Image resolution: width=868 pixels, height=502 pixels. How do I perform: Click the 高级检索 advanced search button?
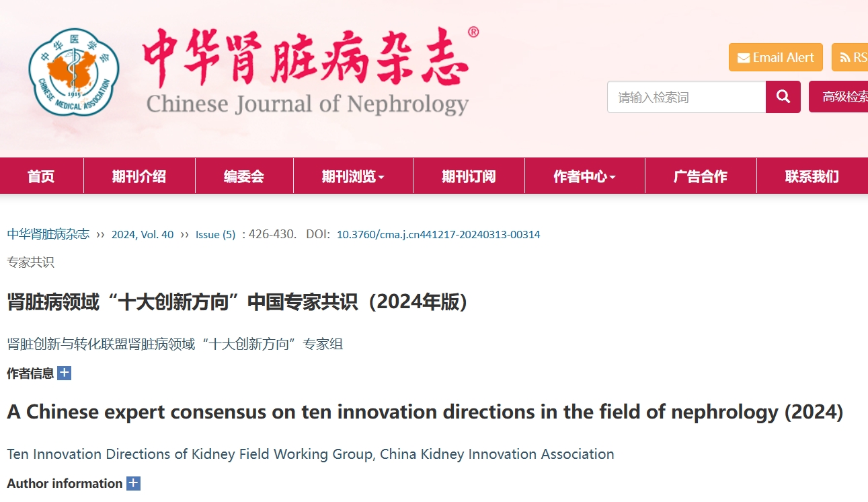pyautogui.click(x=839, y=97)
